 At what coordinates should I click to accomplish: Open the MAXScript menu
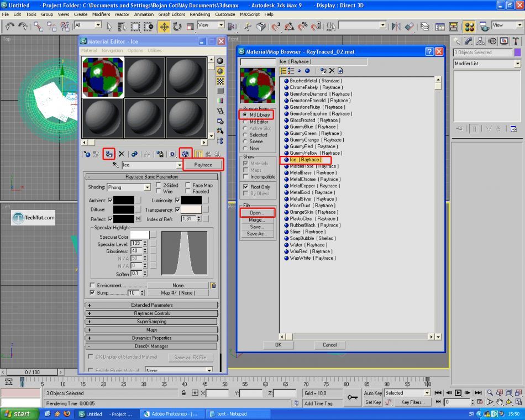250,14
